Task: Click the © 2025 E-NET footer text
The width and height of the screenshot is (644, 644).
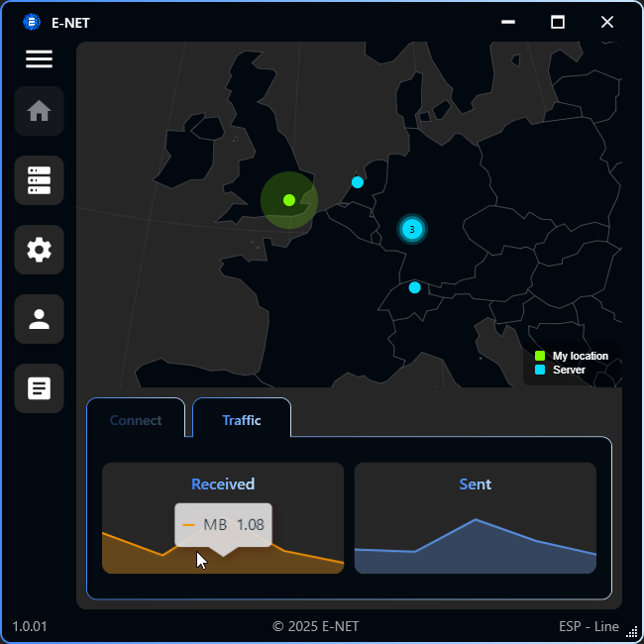Action: [315, 627]
